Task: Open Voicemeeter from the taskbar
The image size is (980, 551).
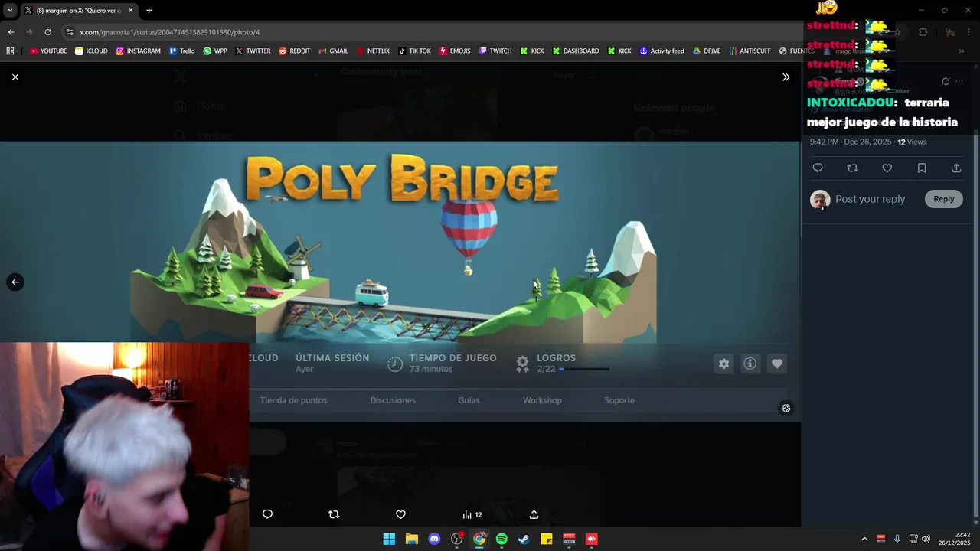Action: point(569,539)
